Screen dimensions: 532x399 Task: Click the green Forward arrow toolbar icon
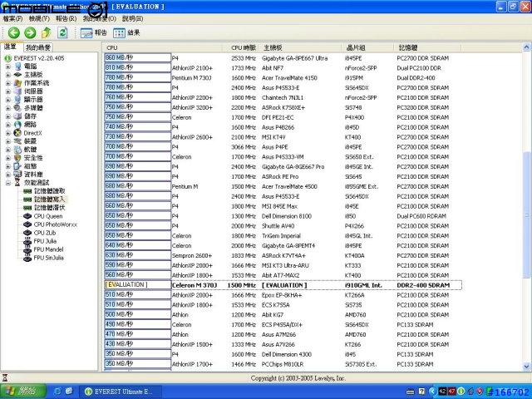pos(30,33)
